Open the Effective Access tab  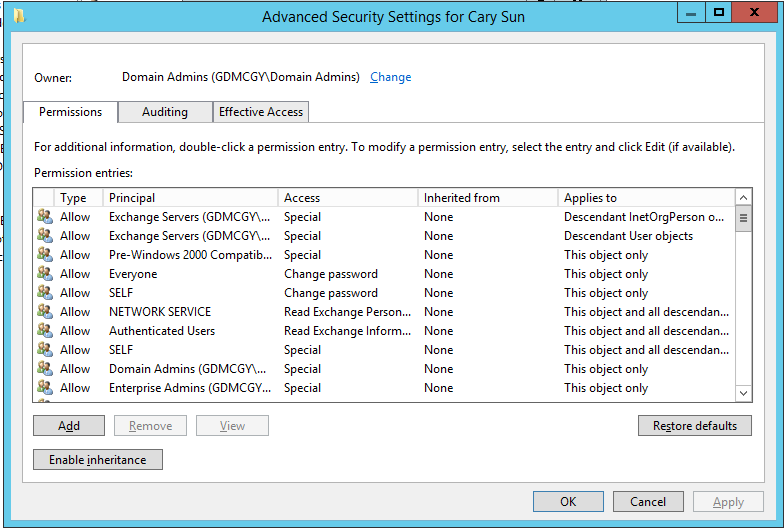tap(260, 112)
